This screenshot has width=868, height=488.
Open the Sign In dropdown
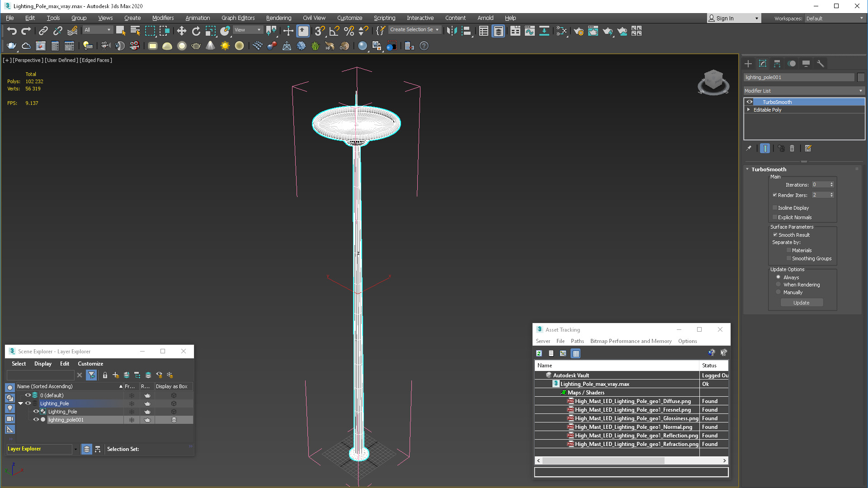point(734,18)
